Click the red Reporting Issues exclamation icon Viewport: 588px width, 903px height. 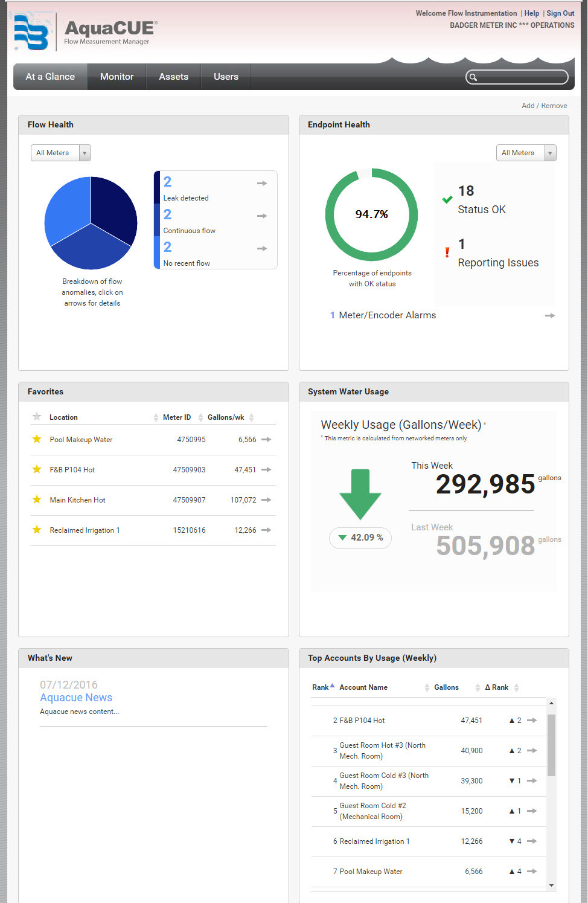pyautogui.click(x=447, y=252)
